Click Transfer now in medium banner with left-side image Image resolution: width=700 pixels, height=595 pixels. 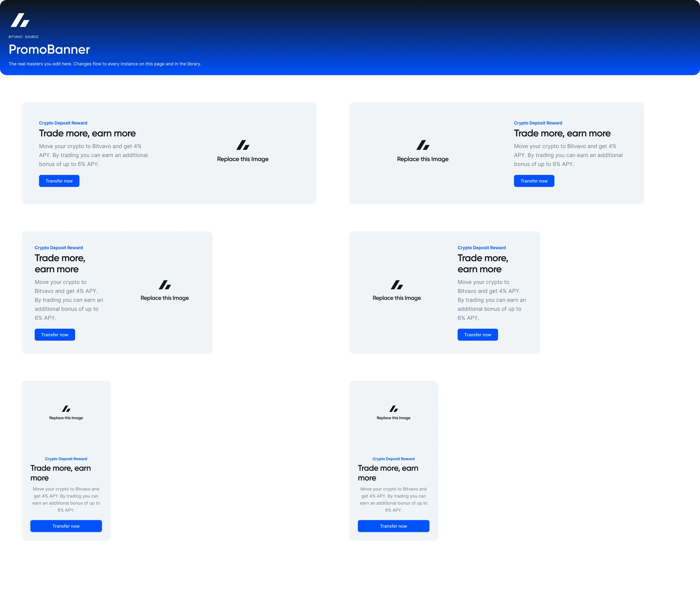478,335
